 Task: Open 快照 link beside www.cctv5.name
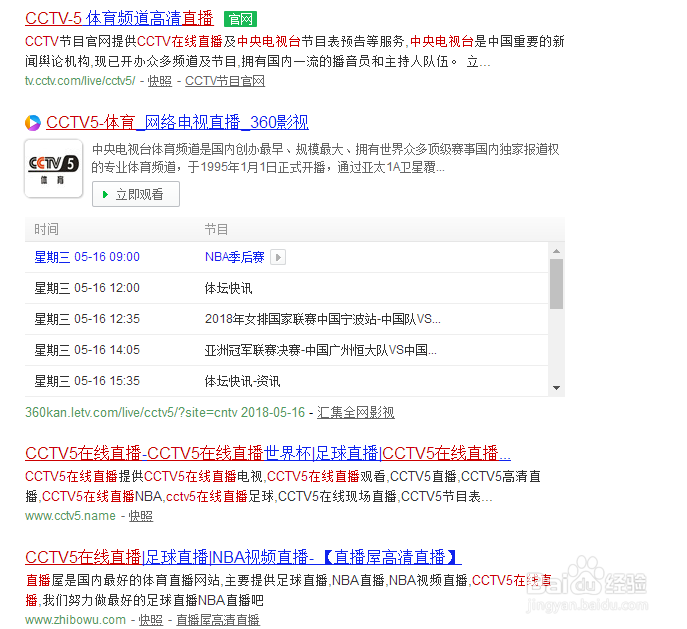141,516
